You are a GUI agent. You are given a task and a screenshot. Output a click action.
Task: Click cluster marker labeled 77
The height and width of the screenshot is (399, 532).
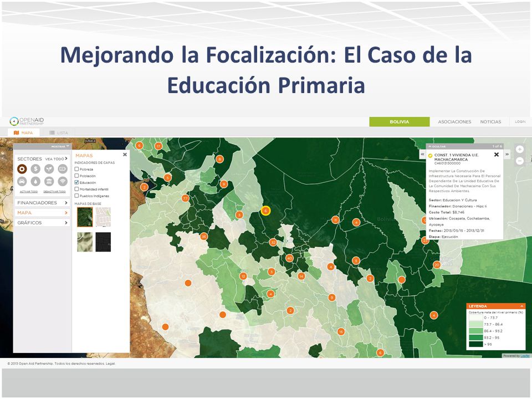185,198
